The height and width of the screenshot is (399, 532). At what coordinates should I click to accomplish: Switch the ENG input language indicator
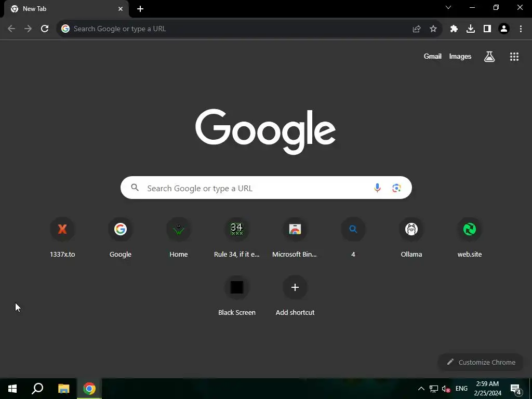click(x=461, y=389)
